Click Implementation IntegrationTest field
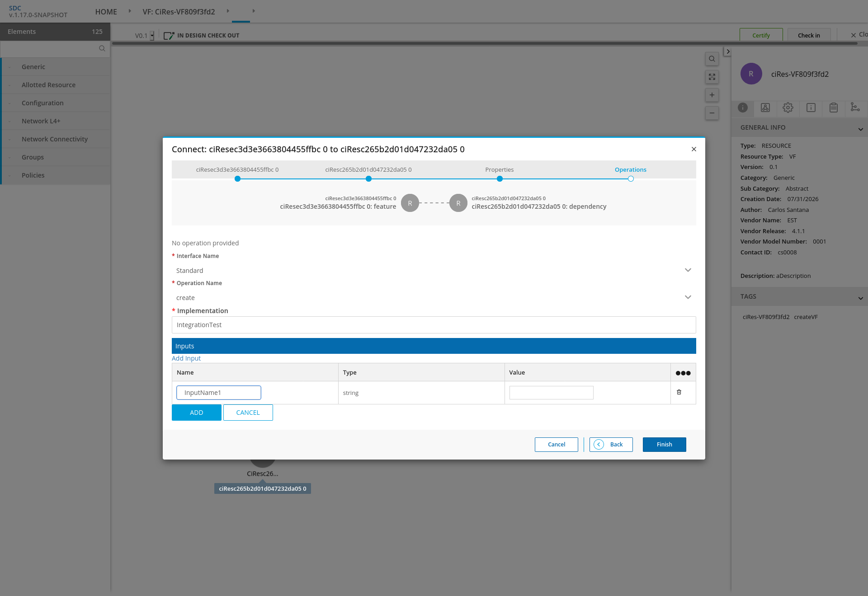 (434, 325)
